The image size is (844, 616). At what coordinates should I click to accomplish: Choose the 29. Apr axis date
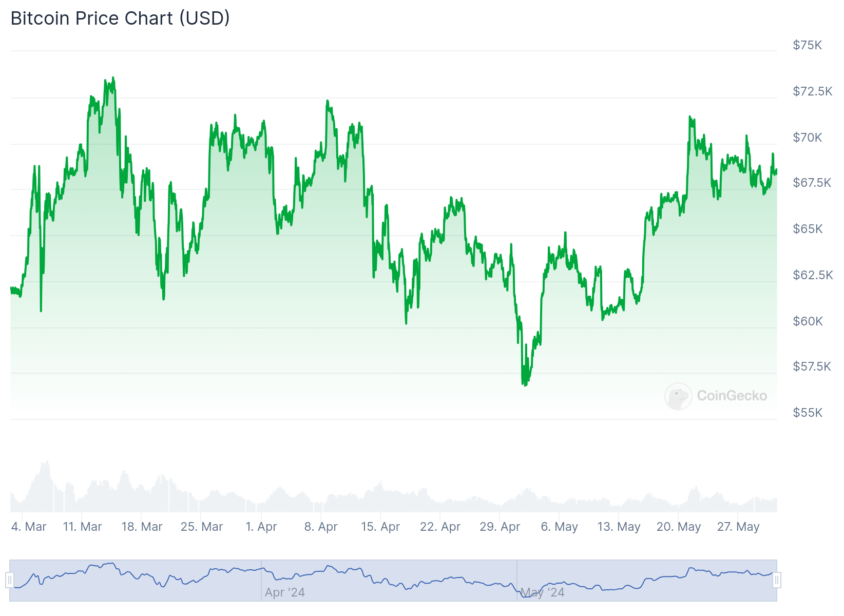click(x=500, y=527)
